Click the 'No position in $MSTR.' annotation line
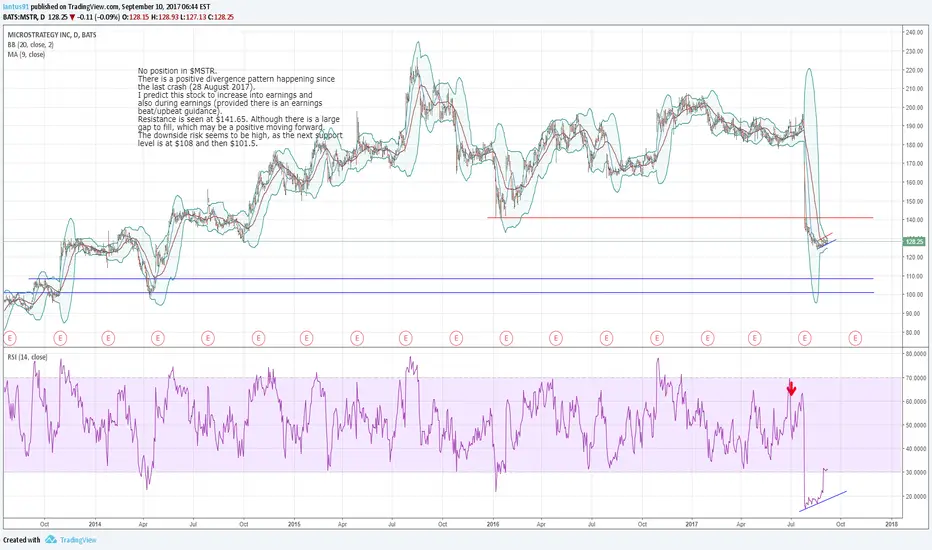The image size is (932, 550). (177, 71)
